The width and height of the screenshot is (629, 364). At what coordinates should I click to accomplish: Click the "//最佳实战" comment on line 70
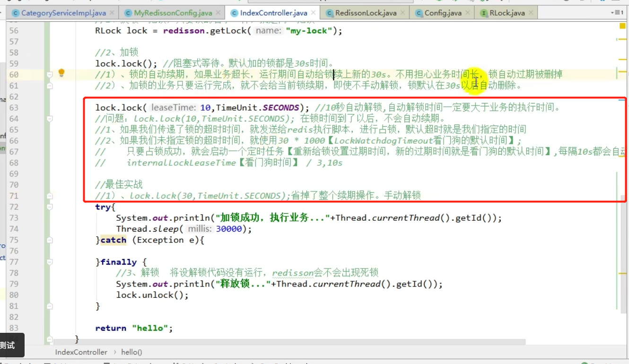pos(119,185)
